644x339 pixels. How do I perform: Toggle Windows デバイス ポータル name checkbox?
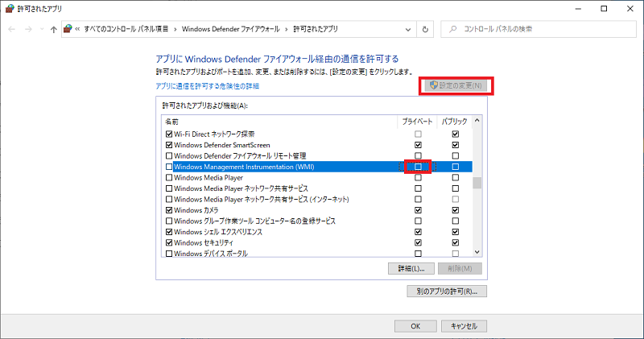point(169,254)
